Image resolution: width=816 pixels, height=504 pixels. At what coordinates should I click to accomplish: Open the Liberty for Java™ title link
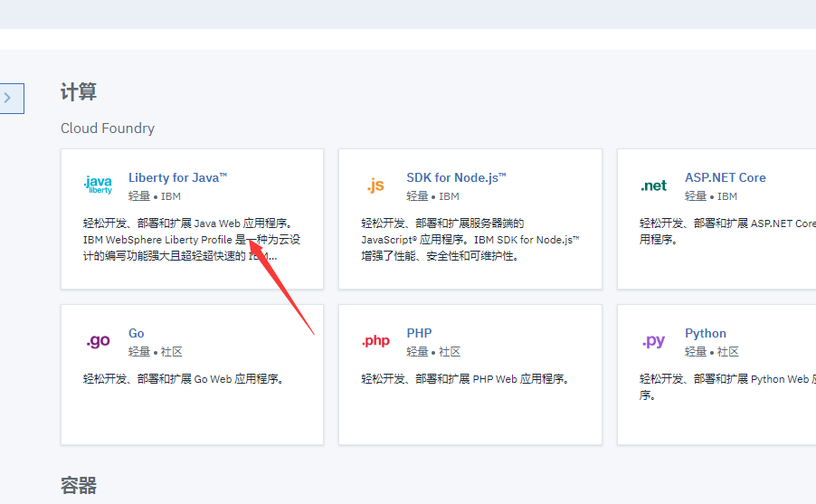click(x=177, y=177)
